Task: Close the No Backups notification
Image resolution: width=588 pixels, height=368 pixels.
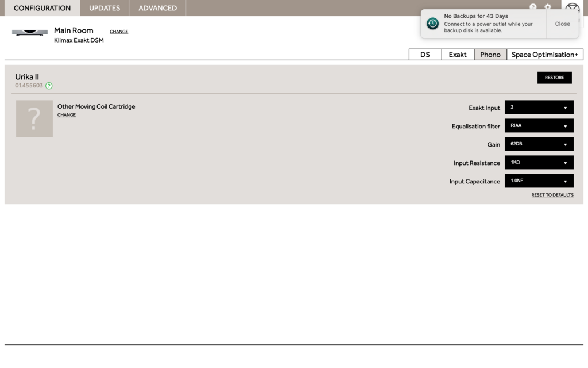Action: tap(562, 24)
